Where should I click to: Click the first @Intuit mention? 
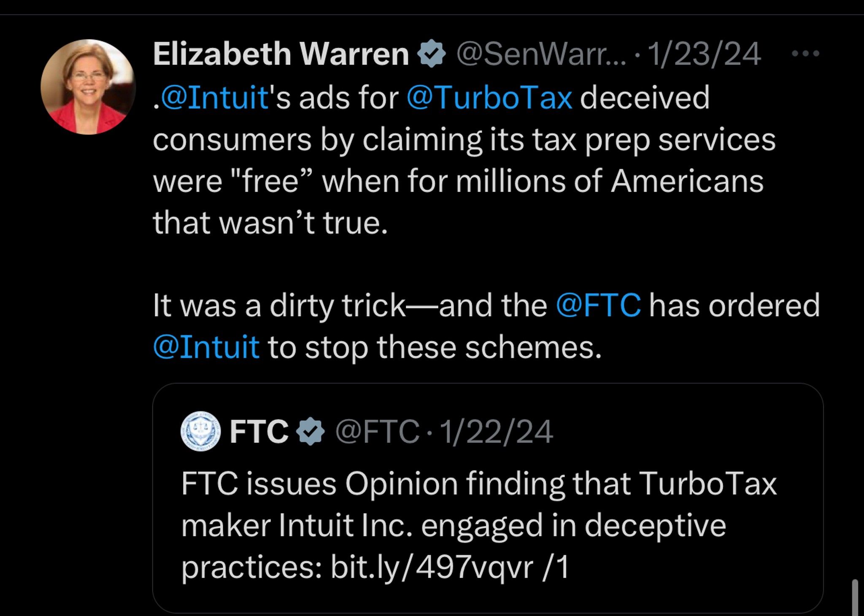pyautogui.click(x=215, y=98)
